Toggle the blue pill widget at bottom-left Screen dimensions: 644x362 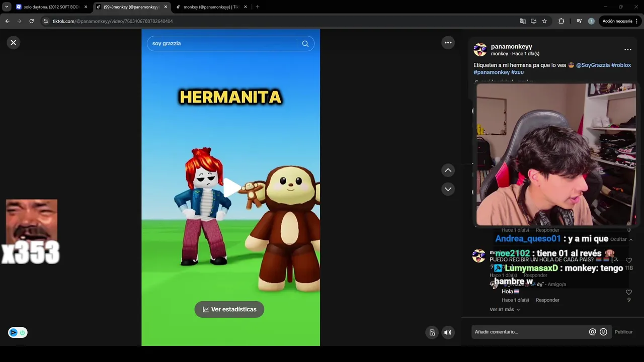click(x=18, y=332)
